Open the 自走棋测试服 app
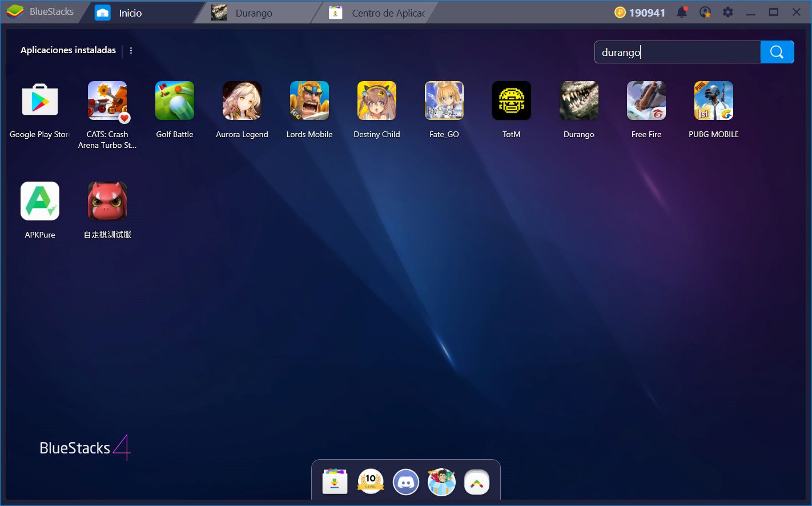The image size is (812, 506). tap(107, 201)
